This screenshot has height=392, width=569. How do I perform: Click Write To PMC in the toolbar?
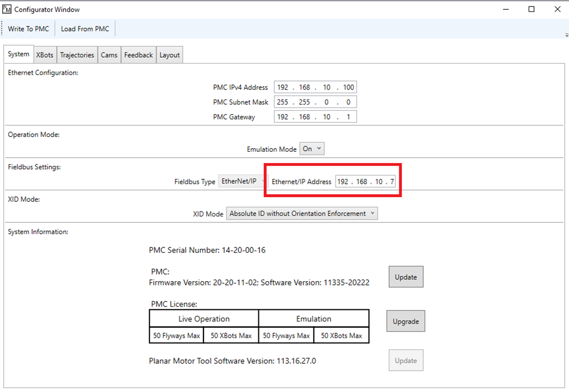click(28, 29)
